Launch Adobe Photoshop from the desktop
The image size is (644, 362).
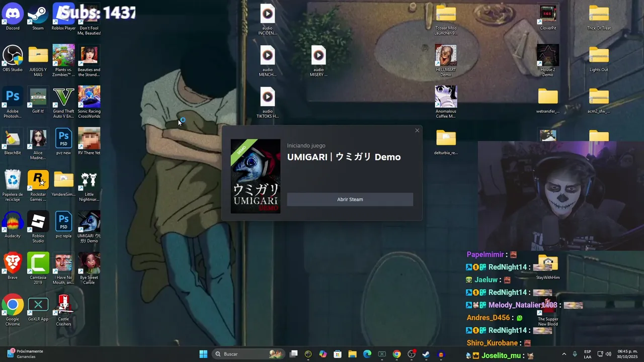13,103
